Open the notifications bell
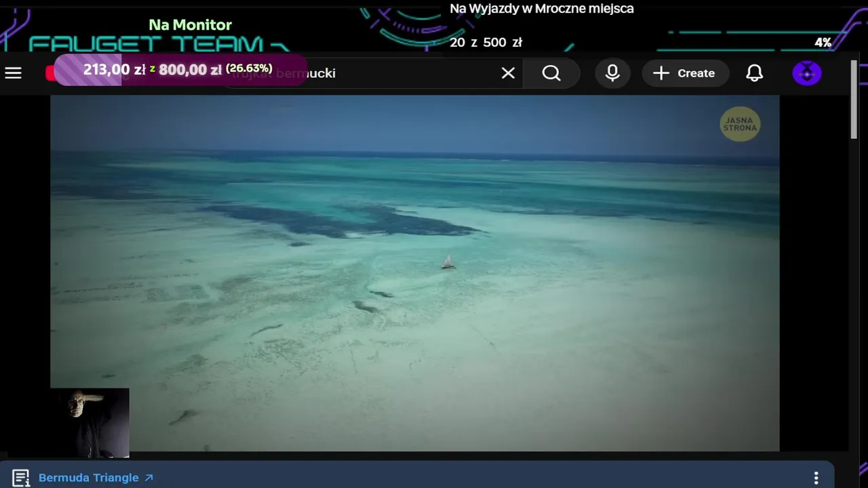This screenshot has height=488, width=868. tap(755, 73)
